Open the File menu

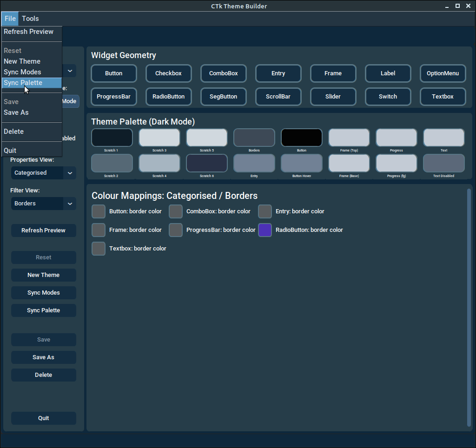pos(10,19)
